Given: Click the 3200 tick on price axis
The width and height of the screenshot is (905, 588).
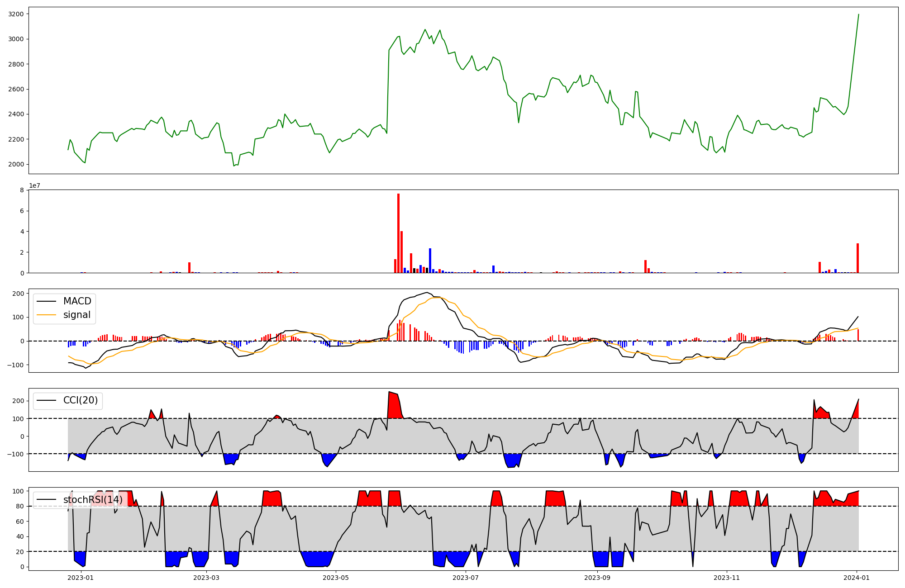Looking at the screenshot, I should [16, 14].
